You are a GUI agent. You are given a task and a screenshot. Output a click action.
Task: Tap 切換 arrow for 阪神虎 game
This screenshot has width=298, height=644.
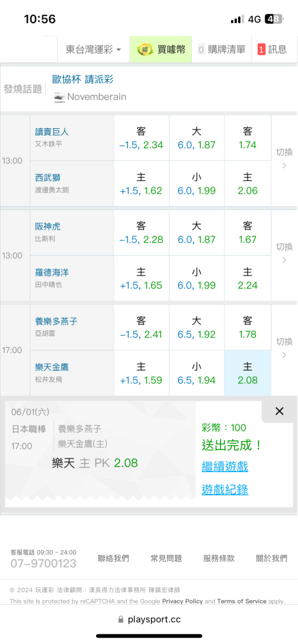(284, 255)
